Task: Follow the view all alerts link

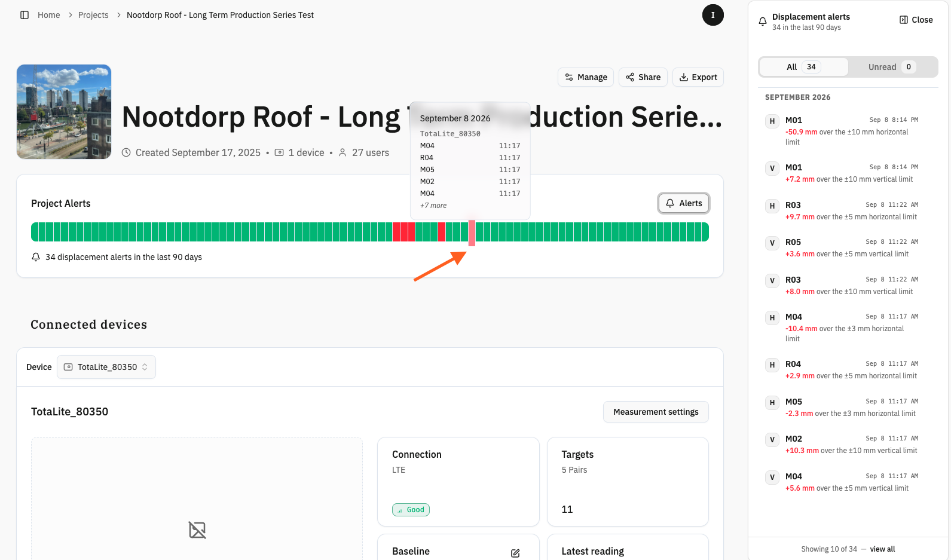Action: [x=882, y=549]
